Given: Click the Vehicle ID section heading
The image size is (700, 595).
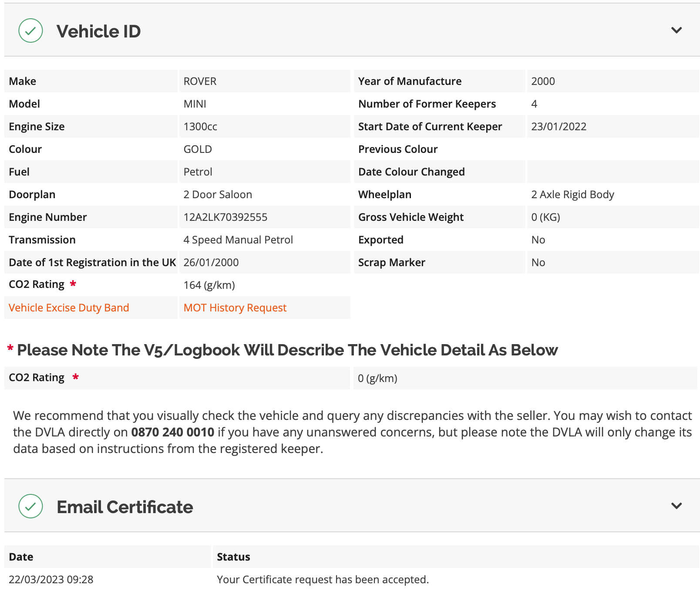Looking at the screenshot, I should (99, 31).
